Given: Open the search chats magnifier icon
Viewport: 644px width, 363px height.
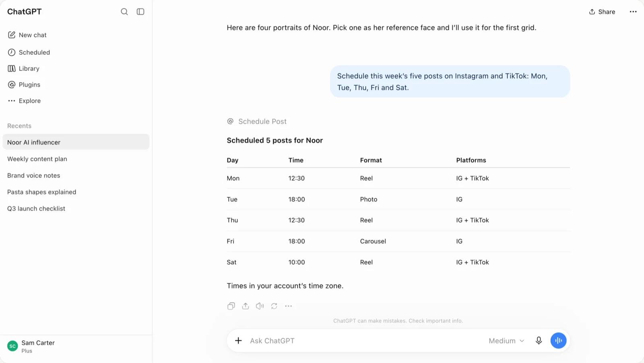Looking at the screenshot, I should tap(124, 12).
